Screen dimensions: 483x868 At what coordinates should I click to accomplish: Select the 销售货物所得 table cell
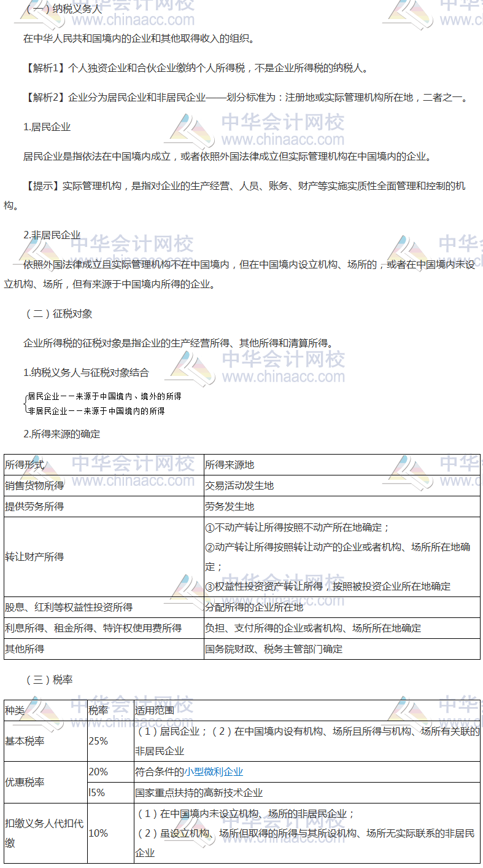click(x=34, y=486)
